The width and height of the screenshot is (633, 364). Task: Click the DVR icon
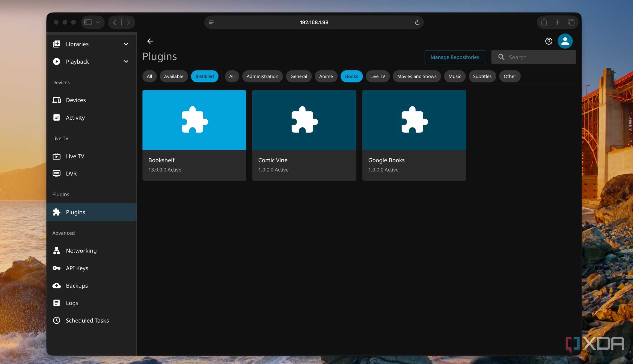(x=56, y=173)
